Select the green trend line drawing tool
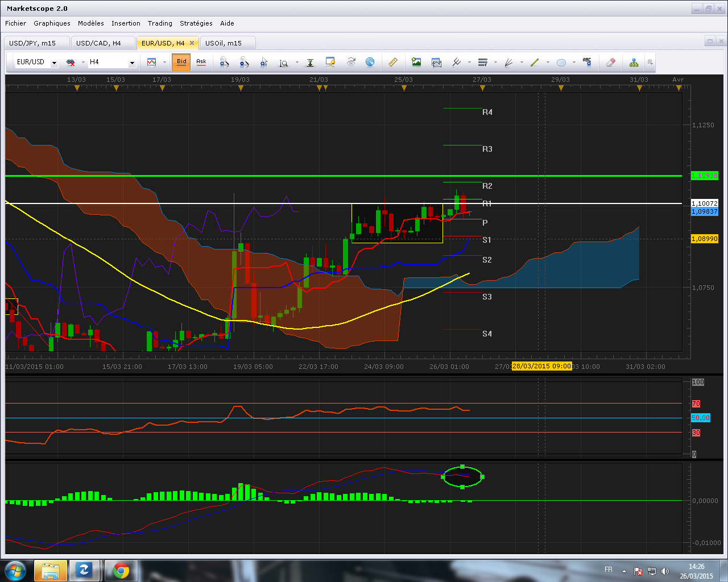 pyautogui.click(x=535, y=63)
